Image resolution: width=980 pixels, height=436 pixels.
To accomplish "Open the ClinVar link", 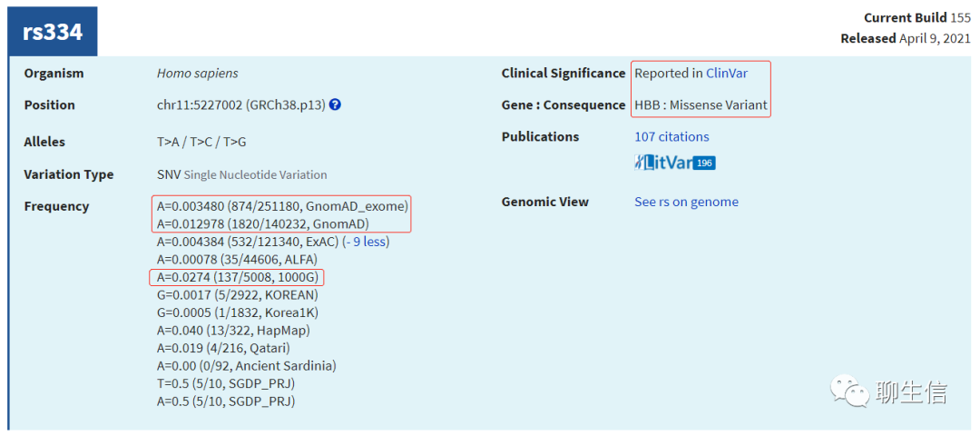I will (x=727, y=74).
